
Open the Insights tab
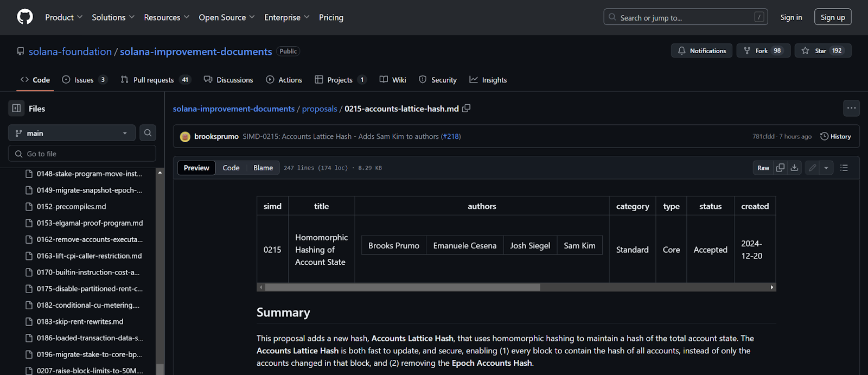(x=488, y=80)
